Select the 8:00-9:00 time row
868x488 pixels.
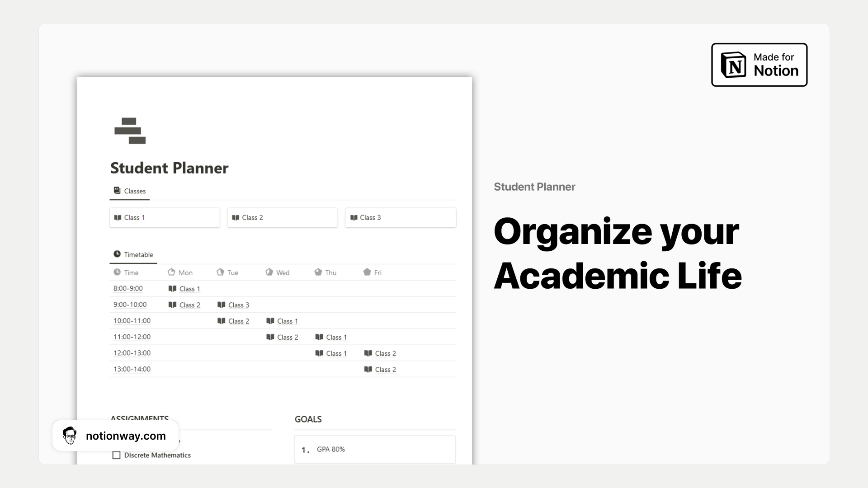[x=283, y=289]
